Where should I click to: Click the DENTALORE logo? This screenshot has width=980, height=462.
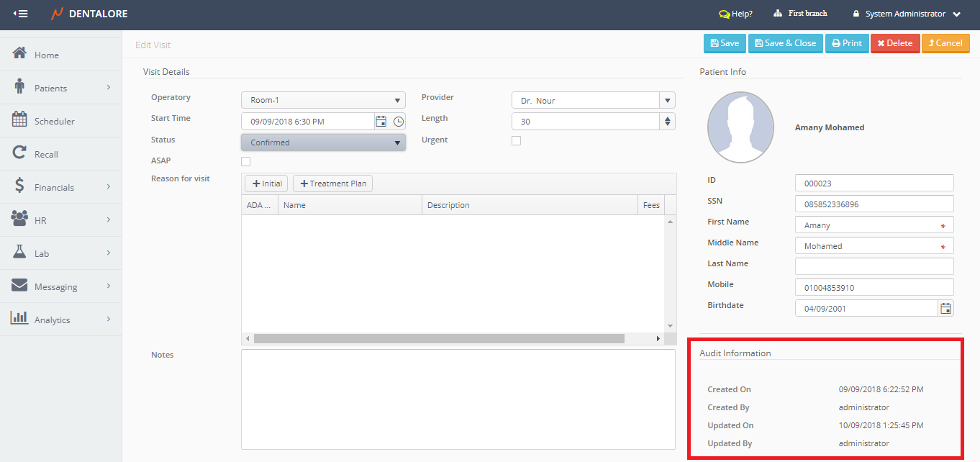[90, 14]
